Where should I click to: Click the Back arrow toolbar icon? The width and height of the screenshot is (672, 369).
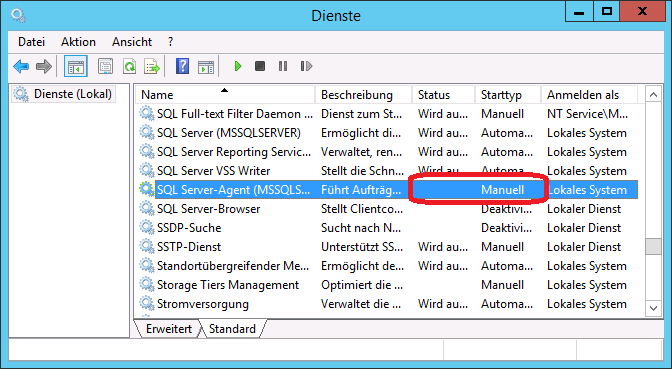[21, 66]
